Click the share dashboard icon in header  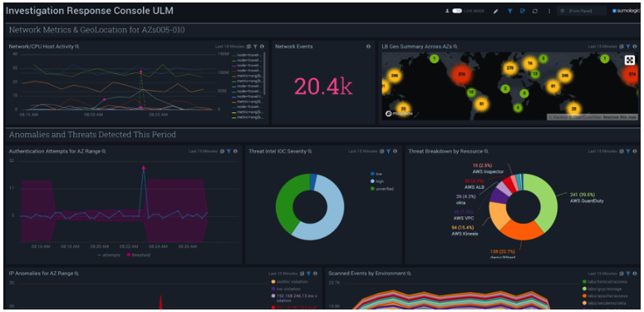523,11
